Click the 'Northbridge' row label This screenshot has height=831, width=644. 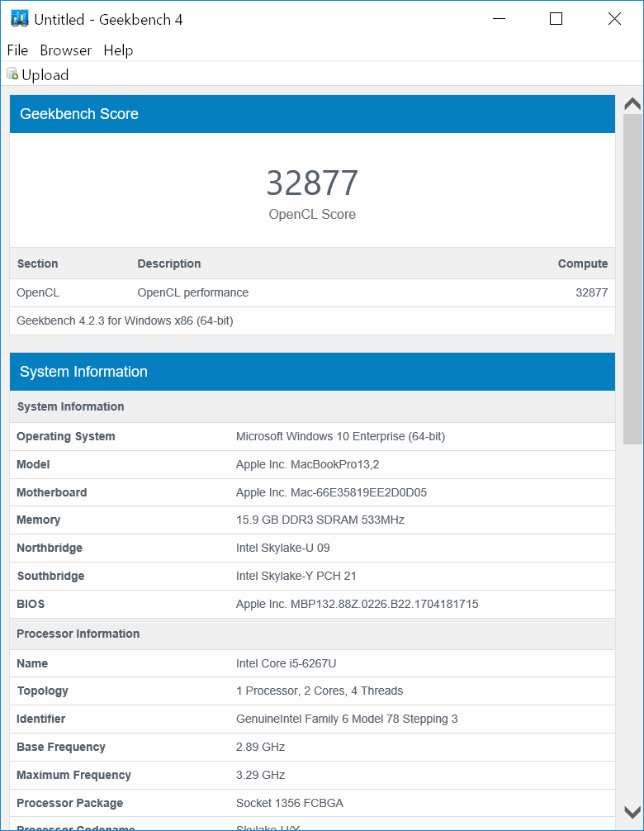(x=50, y=548)
